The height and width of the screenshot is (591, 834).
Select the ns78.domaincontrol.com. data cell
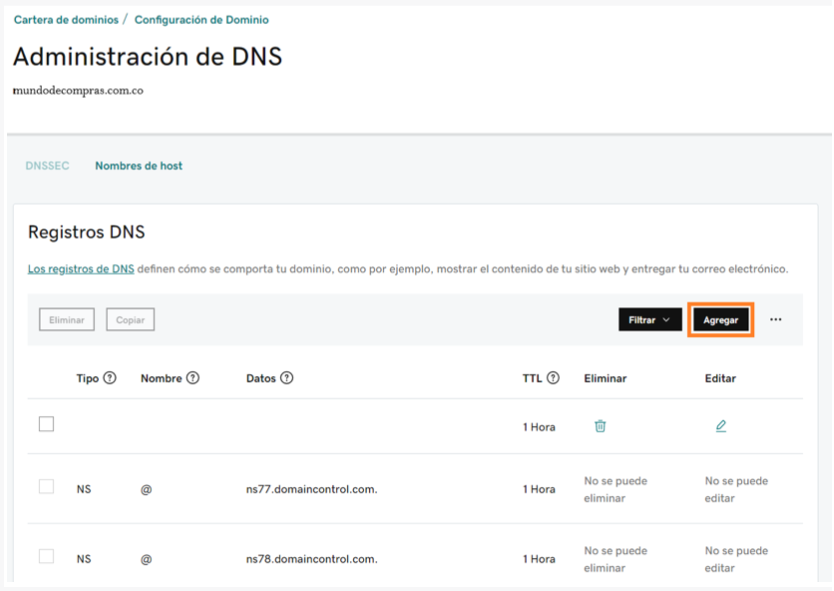pyautogui.click(x=312, y=559)
